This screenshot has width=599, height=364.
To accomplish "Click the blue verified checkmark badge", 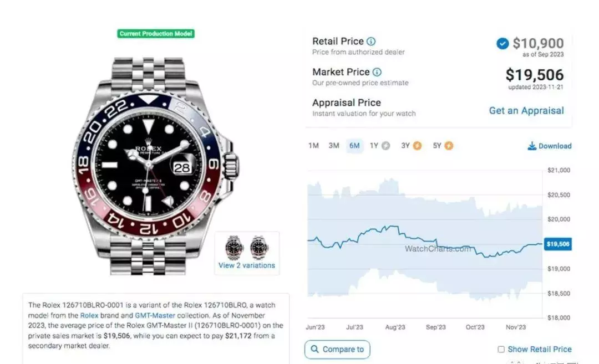I will 502,44.
